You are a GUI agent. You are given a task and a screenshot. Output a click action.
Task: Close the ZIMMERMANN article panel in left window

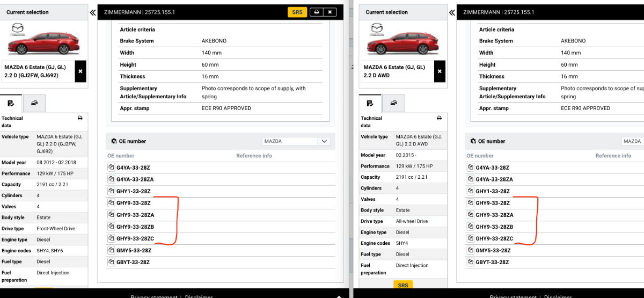[x=330, y=12]
